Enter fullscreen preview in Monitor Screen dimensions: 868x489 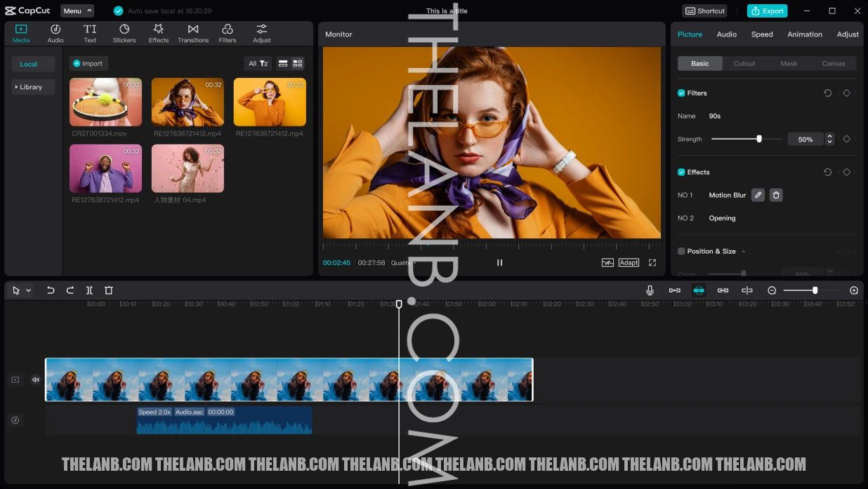click(x=652, y=263)
